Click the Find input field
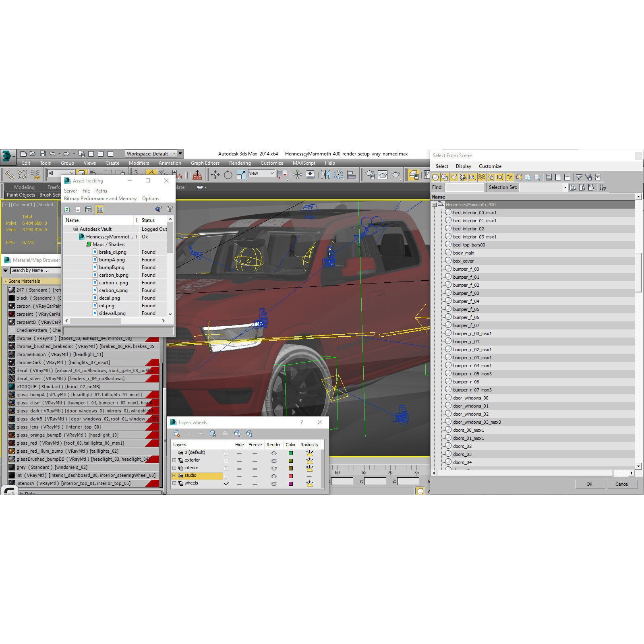The image size is (644, 644). [465, 187]
